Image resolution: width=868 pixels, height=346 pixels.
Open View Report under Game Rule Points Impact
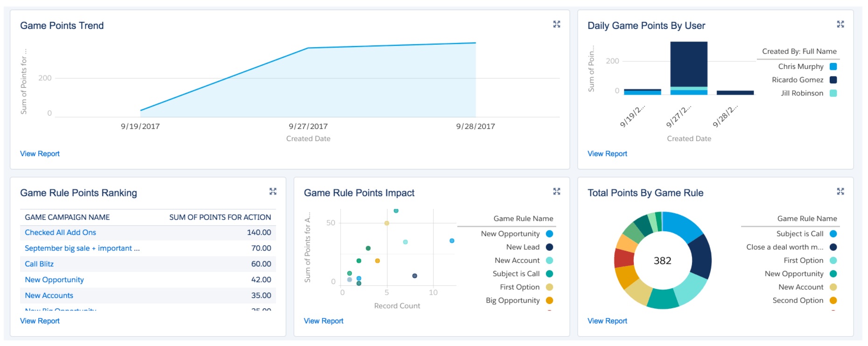click(323, 321)
